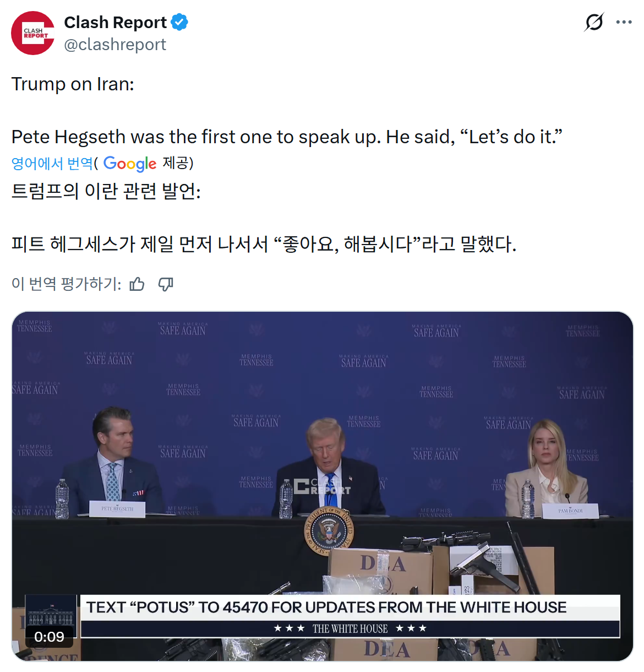Click the translated-from-English link '영어에서 번역'

52,164
